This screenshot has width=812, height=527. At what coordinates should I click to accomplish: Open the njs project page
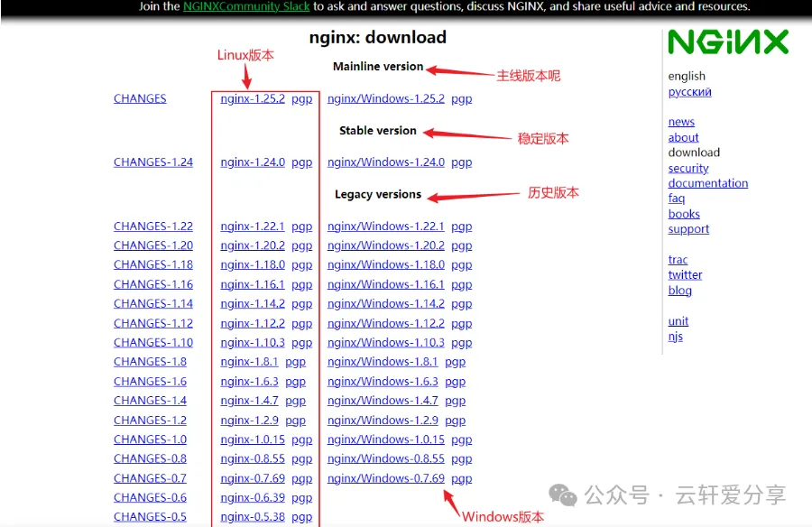pos(676,337)
